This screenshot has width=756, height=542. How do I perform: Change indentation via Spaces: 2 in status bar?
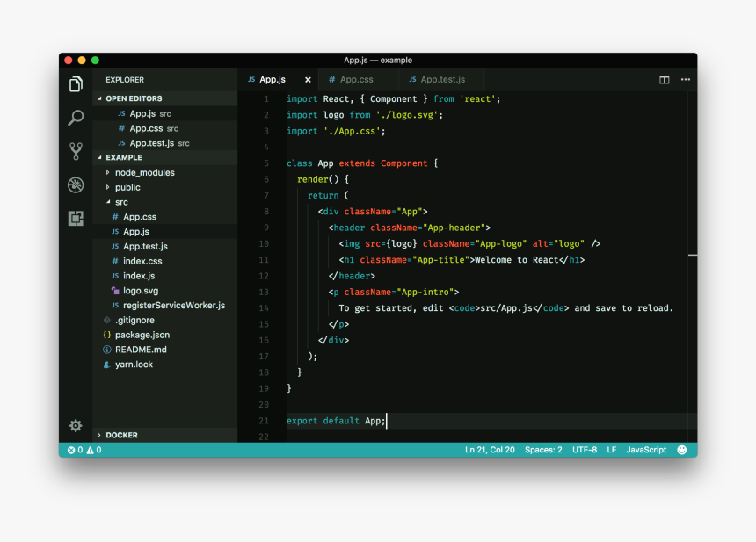[543, 449]
